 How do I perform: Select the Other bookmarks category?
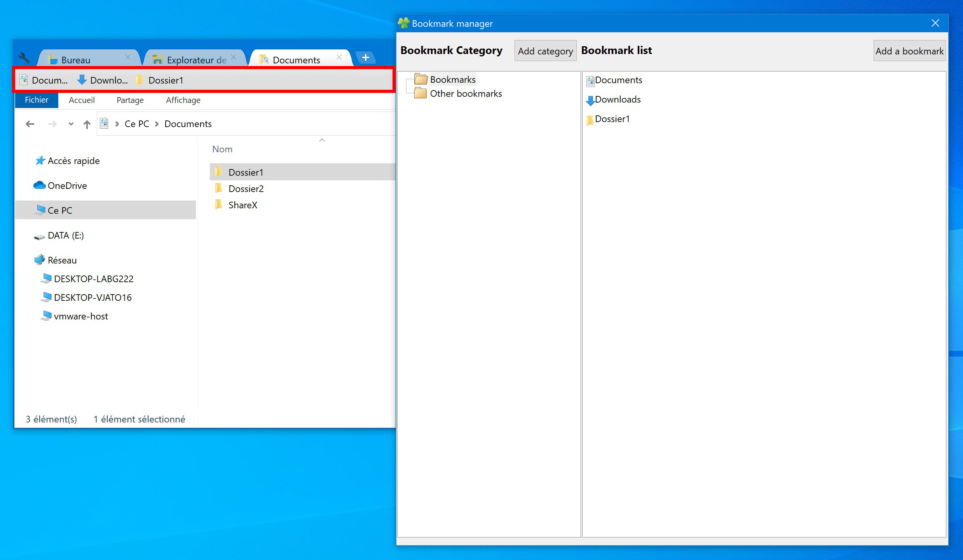[466, 94]
